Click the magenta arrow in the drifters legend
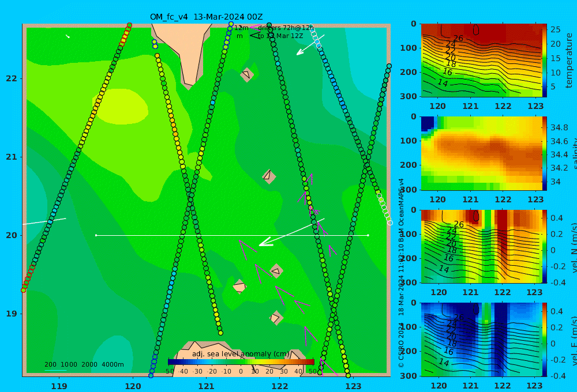 click(254, 28)
